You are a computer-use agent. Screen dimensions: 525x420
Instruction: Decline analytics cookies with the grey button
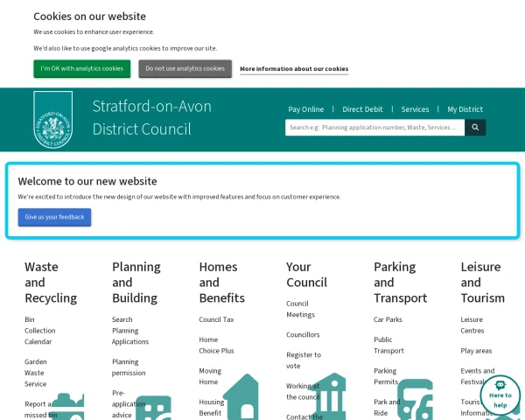[x=185, y=68]
